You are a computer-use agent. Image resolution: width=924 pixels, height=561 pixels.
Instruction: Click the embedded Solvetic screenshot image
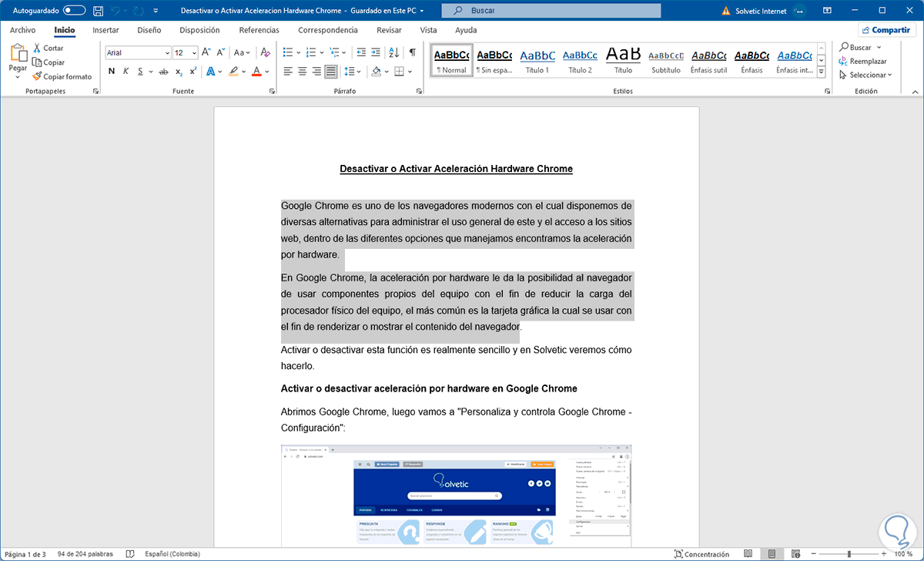point(456,496)
